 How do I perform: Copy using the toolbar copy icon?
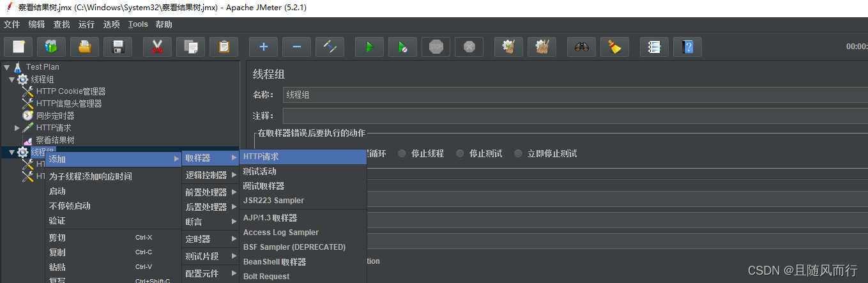190,47
